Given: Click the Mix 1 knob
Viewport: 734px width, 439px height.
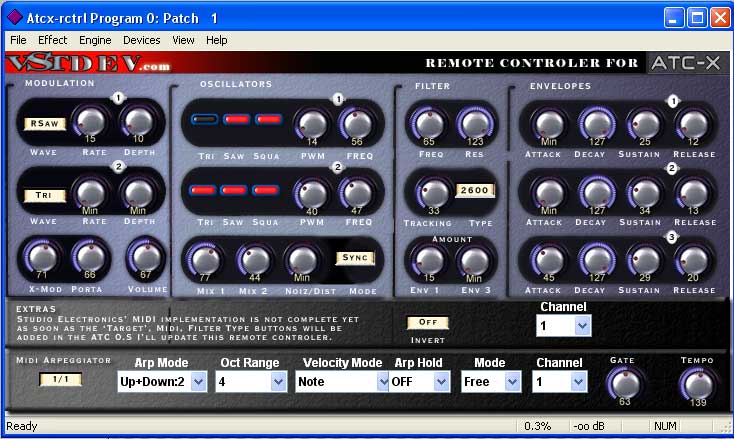Looking at the screenshot, I should tap(205, 260).
